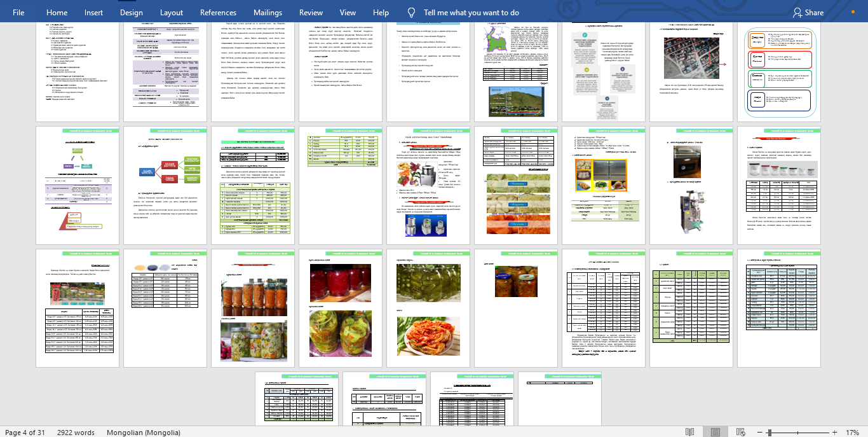Open the Insert ribbon tab
The width and height of the screenshot is (868, 437).
pyautogui.click(x=93, y=13)
